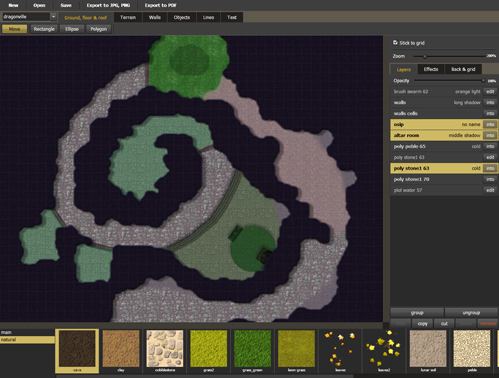Click into on walls cells layer
The width and height of the screenshot is (499, 378).
(x=490, y=113)
